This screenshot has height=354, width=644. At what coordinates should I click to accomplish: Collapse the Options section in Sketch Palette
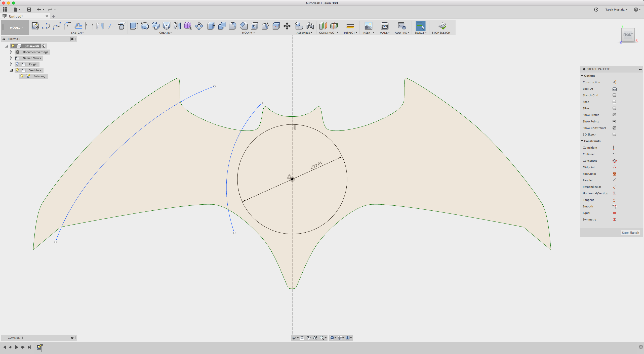pos(582,76)
